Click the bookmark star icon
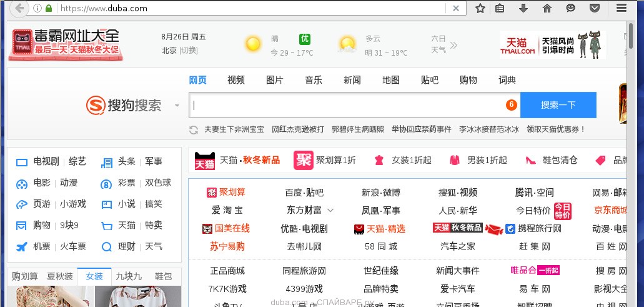Image resolution: width=644 pixels, height=307 pixels. [480, 8]
